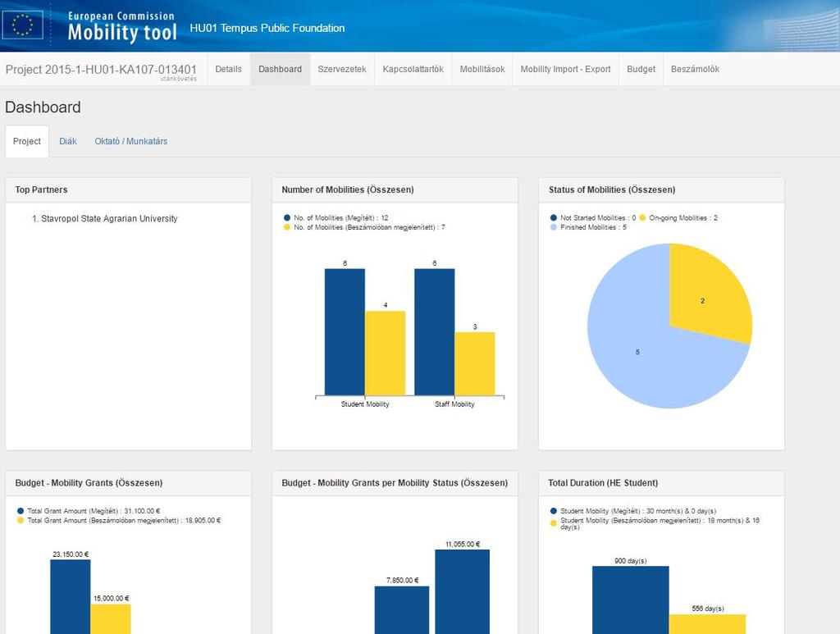Select the Dashboard navigation tab
The image size is (840, 634).
click(x=281, y=69)
